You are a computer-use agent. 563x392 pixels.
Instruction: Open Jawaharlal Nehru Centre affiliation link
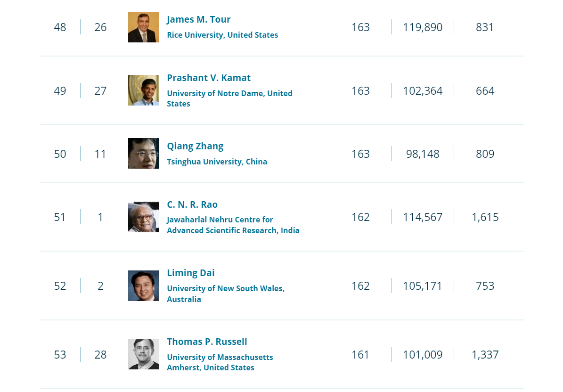tap(233, 225)
